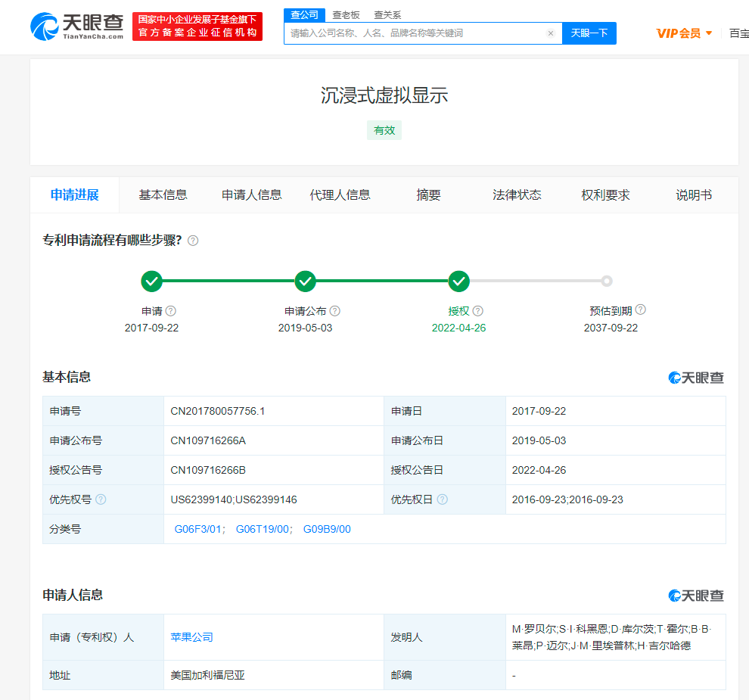Click the help icon next to 申请公布 step

335,311
